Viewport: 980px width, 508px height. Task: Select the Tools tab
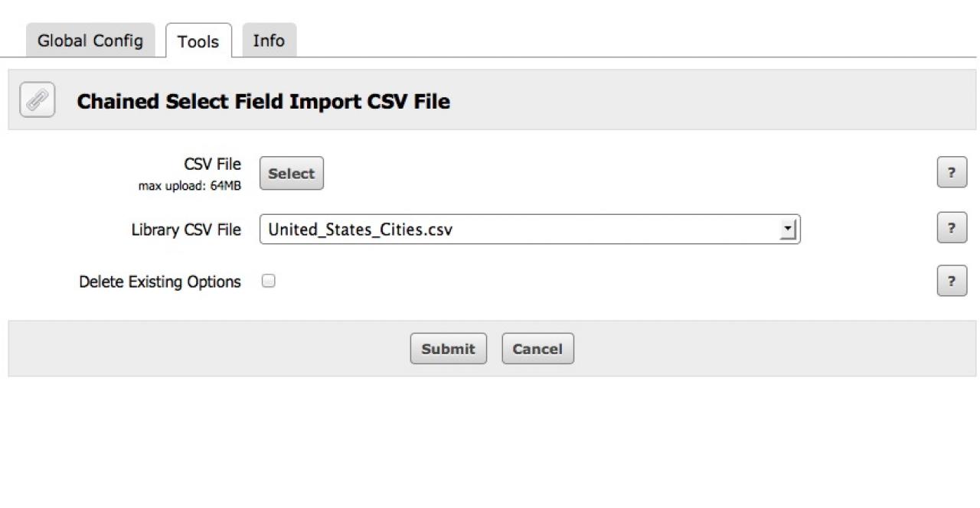(198, 41)
